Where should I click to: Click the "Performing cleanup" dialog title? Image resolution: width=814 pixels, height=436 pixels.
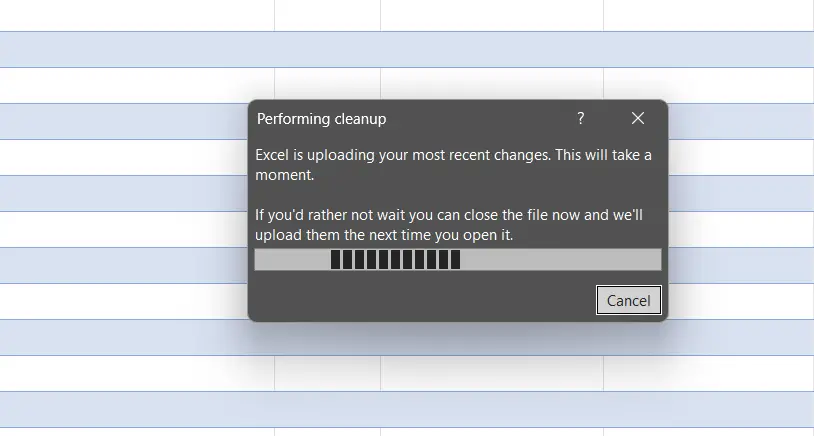click(x=321, y=119)
